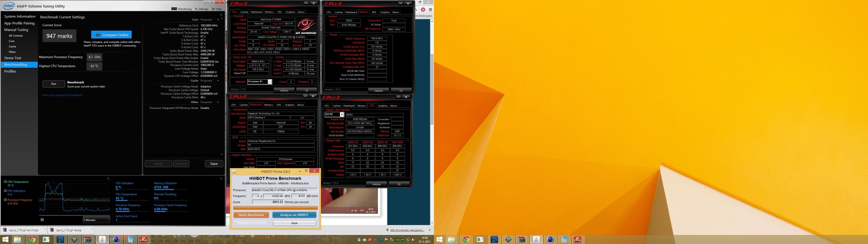868x244 pixels.
Task: Switch to Graphics tab in top-left CPU-Z window
Action: [x=290, y=12]
